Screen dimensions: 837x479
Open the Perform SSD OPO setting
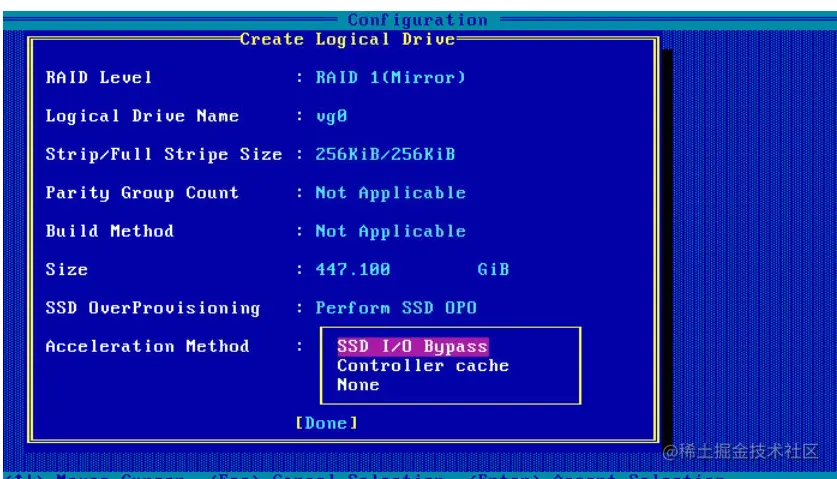point(396,308)
